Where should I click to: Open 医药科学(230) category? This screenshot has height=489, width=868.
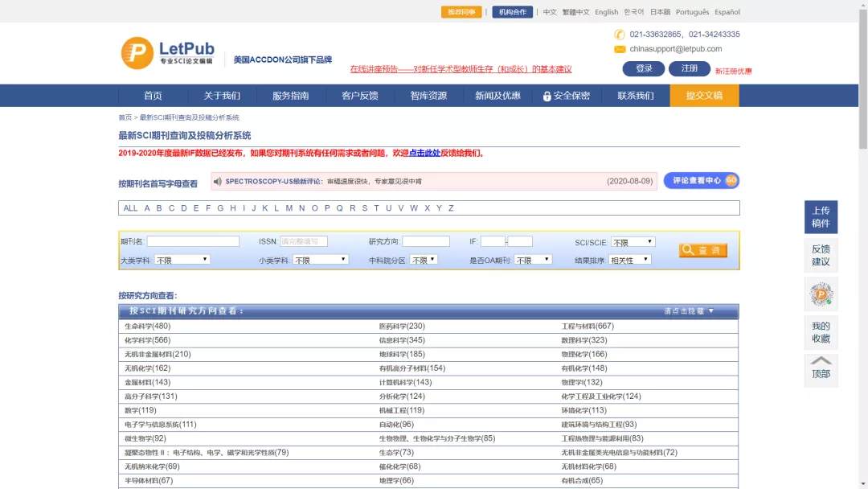pos(402,327)
